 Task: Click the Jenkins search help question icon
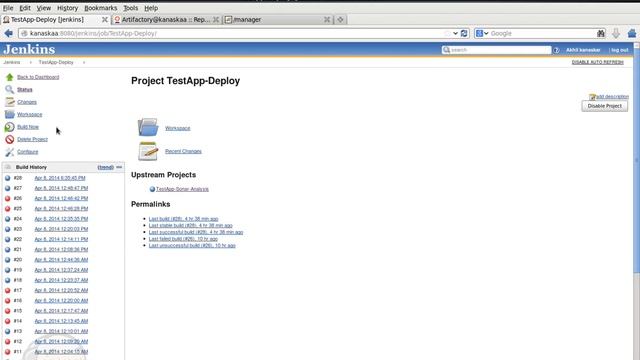556,50
